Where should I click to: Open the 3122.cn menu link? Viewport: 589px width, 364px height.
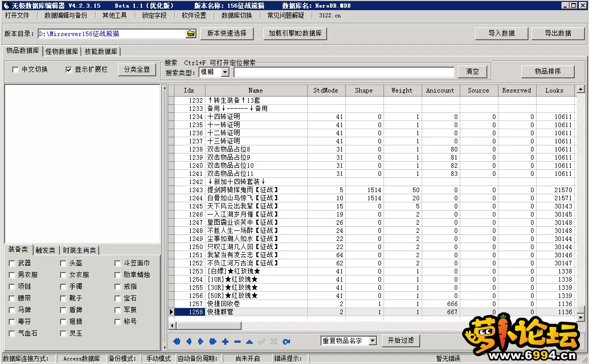[330, 15]
